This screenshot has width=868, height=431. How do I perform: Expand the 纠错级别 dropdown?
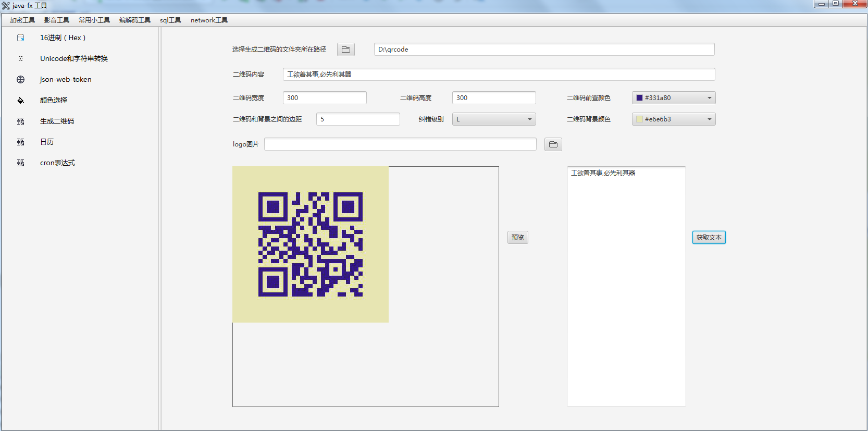pos(494,119)
